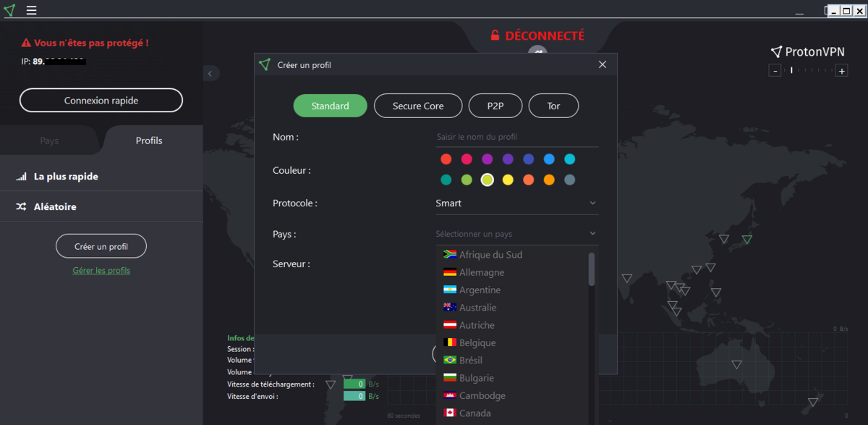Screen dimensions: 868x425
Task: Select the Tor profile type
Action: click(553, 106)
